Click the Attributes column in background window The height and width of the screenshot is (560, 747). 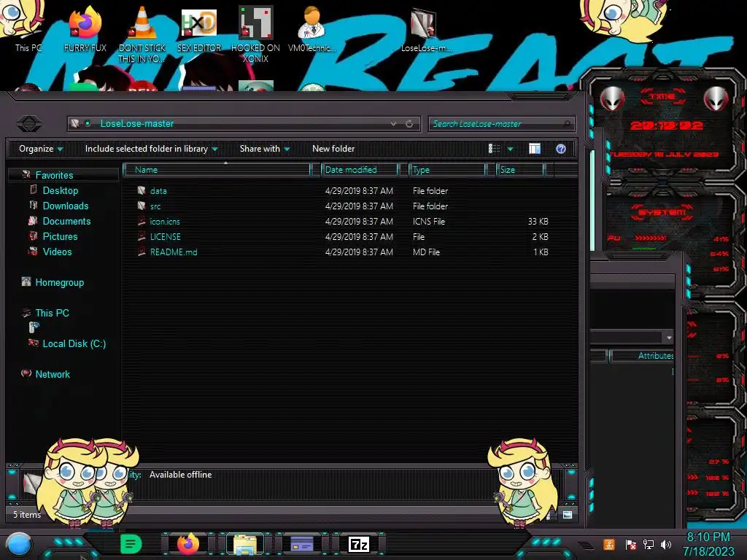643,356
